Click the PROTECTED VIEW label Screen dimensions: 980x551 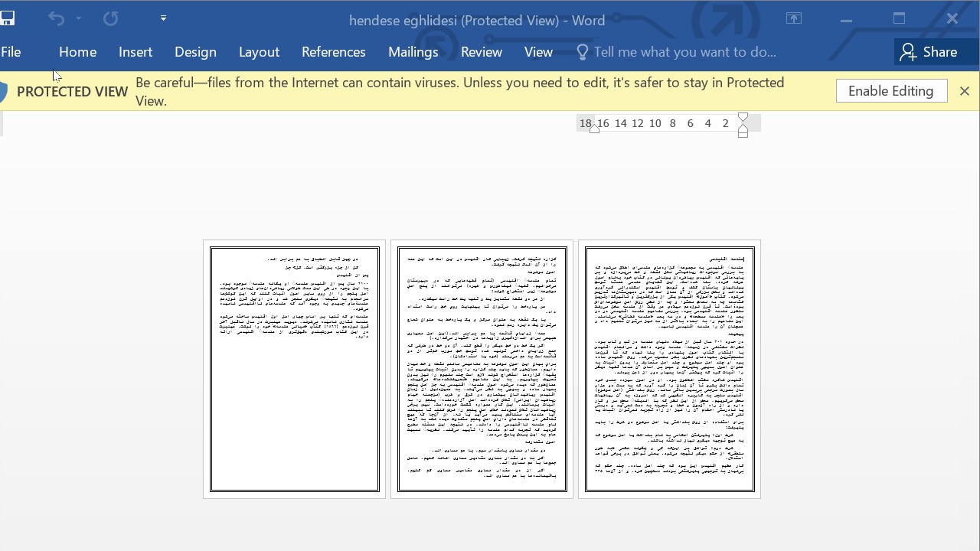(x=72, y=92)
